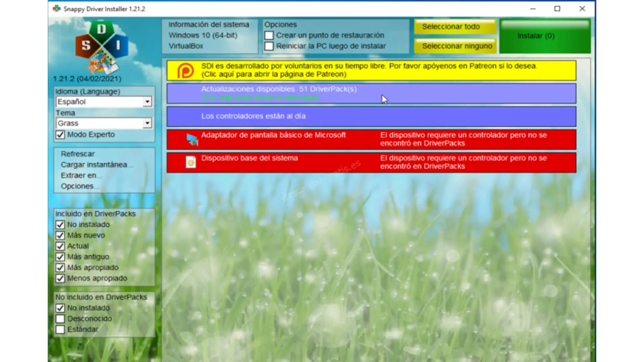
Task: Uncheck the Modo Experto checkbox
Action: coord(60,135)
